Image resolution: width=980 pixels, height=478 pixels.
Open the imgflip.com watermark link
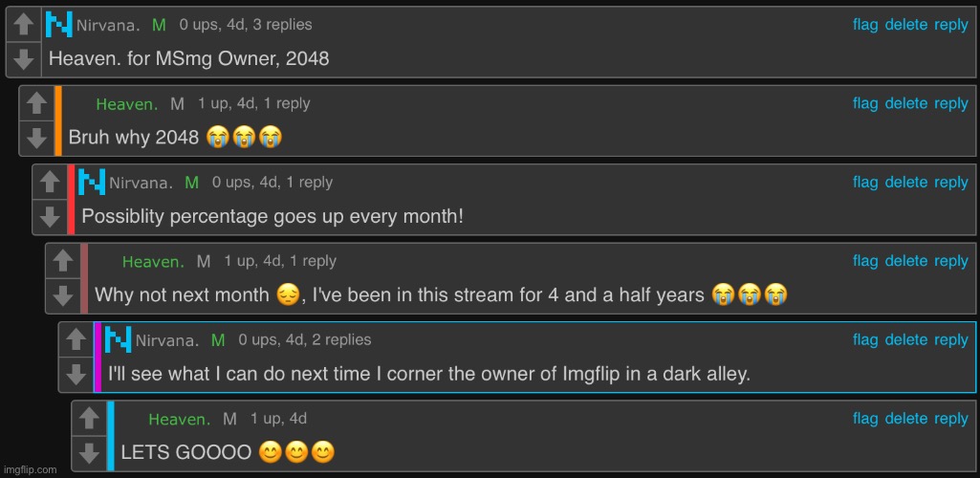point(30,469)
